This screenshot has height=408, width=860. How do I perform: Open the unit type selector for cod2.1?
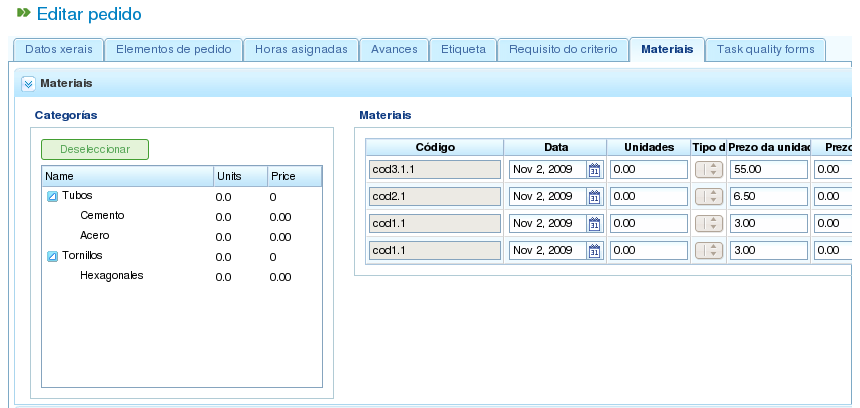[x=709, y=196]
